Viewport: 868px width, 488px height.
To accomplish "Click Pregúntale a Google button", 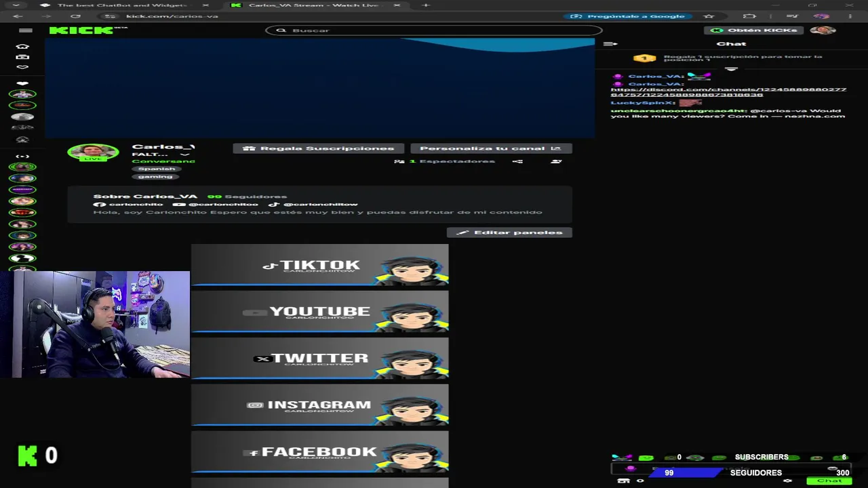I will coord(628,16).
